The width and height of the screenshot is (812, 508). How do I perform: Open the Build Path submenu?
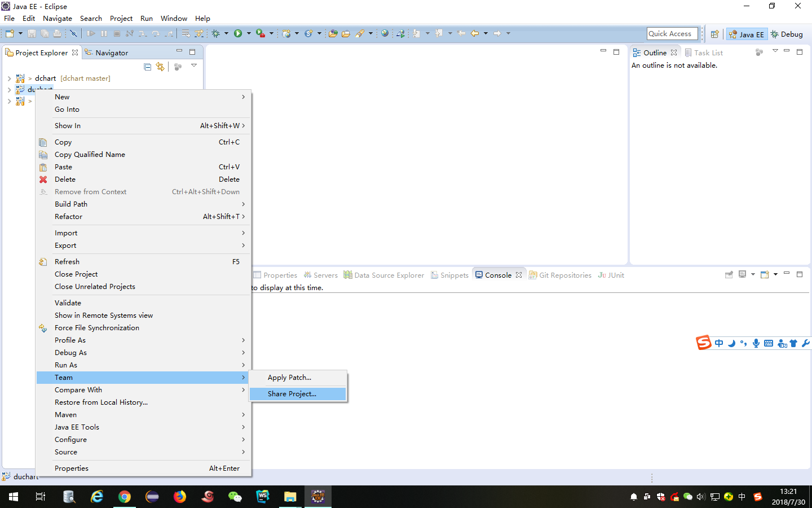[x=143, y=204]
